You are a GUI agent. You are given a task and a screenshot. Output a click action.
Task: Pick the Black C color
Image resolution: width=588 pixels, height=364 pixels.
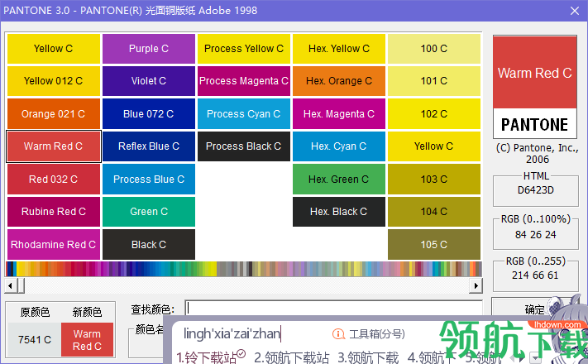tap(149, 244)
